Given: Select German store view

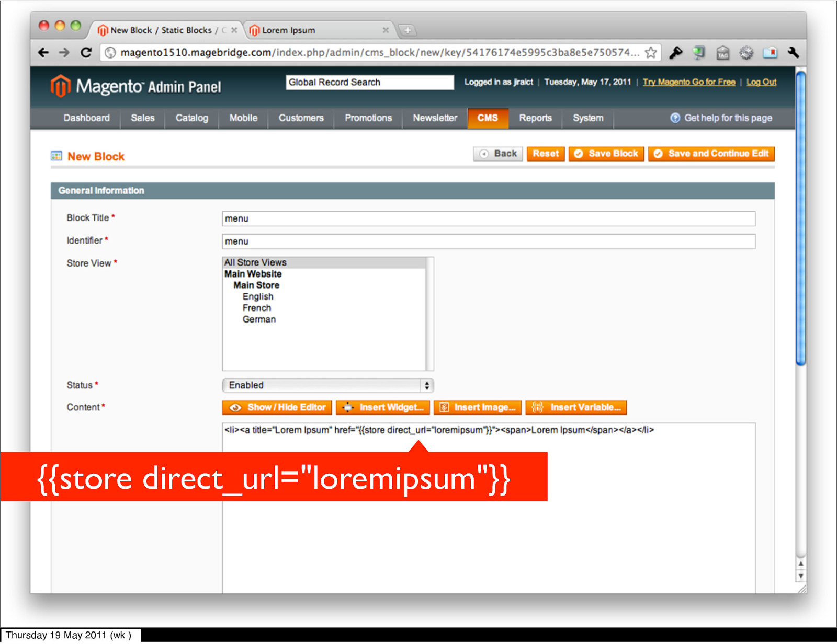Looking at the screenshot, I should (259, 319).
